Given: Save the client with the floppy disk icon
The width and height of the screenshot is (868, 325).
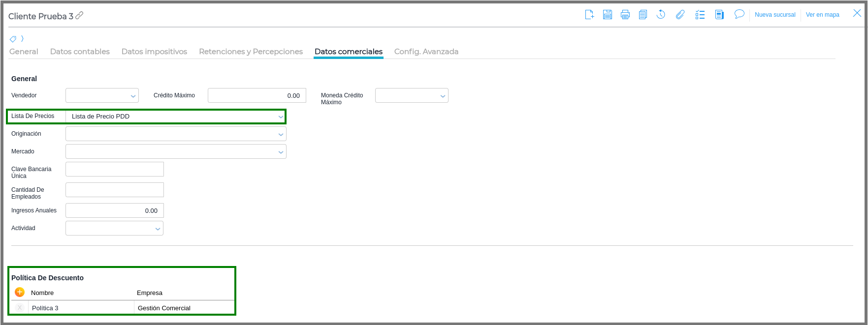Looking at the screenshot, I should (x=608, y=15).
